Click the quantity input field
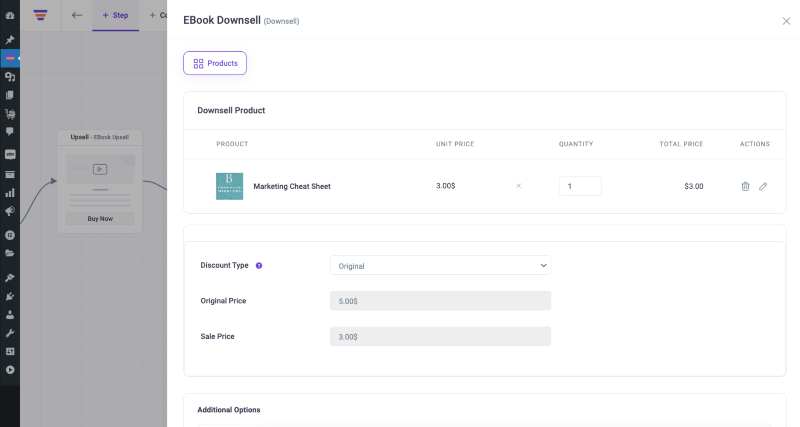Viewport: 800px width, 427px height. 580,186
